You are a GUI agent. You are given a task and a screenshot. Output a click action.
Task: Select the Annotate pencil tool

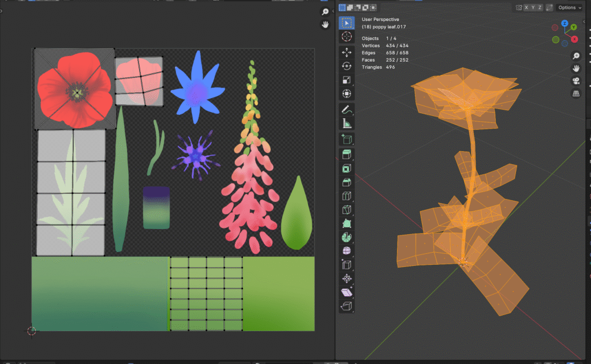[x=346, y=108]
